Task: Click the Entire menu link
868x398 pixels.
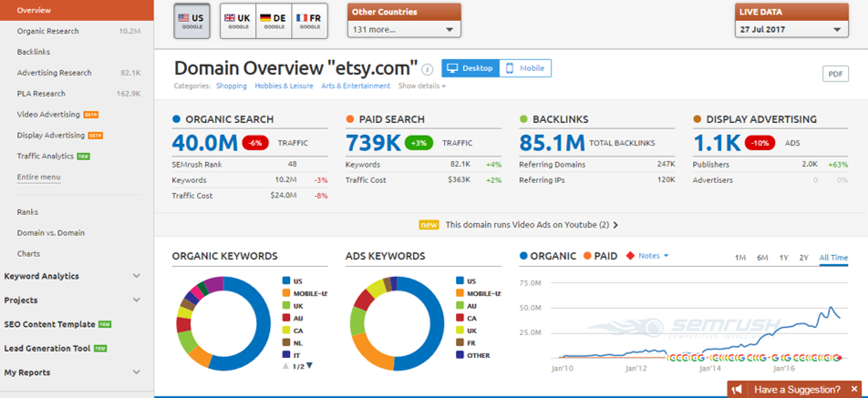Action: pyautogui.click(x=38, y=177)
